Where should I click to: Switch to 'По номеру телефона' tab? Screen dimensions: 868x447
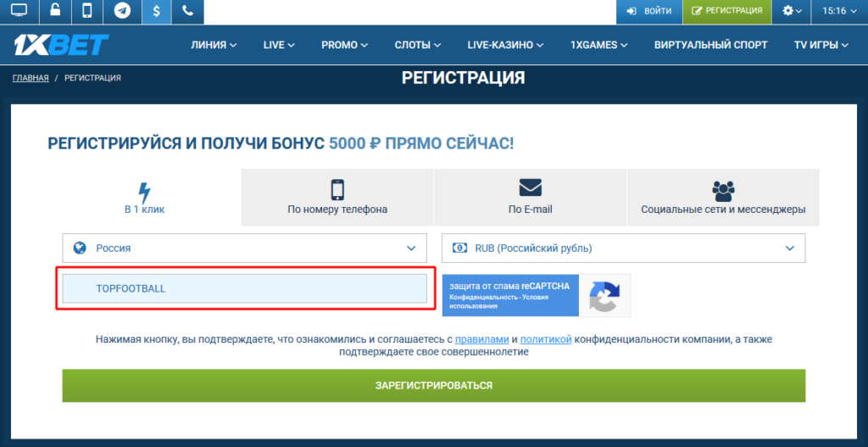pyautogui.click(x=337, y=197)
